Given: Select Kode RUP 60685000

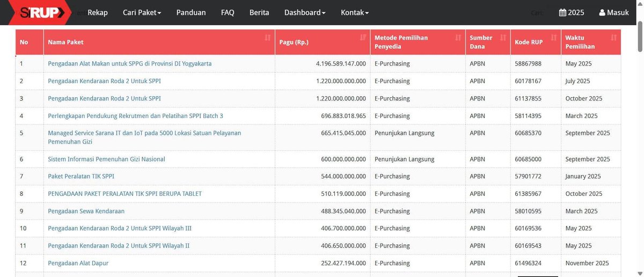Looking at the screenshot, I should point(528,159).
